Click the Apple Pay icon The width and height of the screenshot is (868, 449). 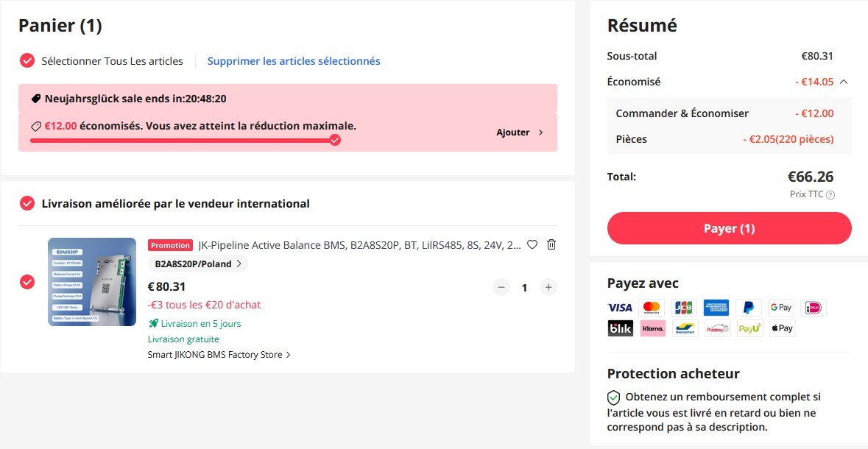[782, 328]
